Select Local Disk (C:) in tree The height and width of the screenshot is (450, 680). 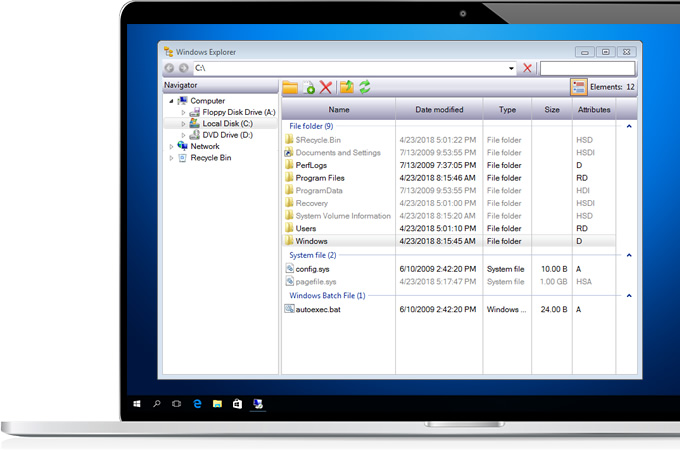tap(227, 124)
